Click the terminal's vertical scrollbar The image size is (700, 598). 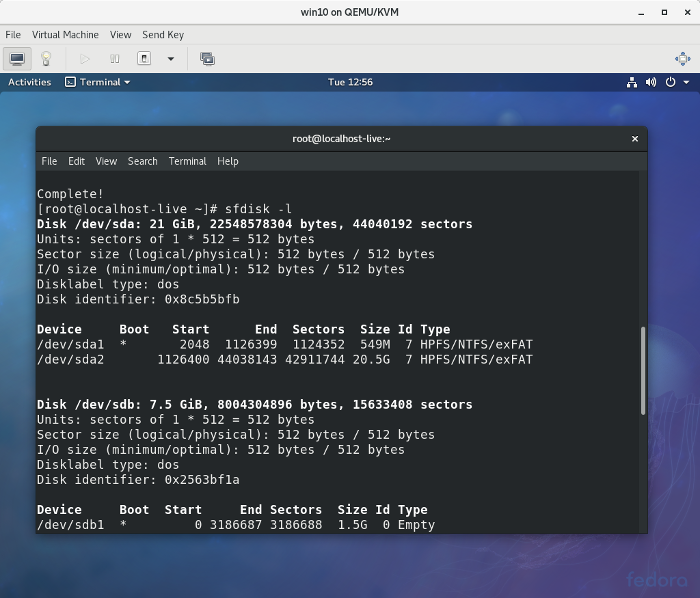pyautogui.click(x=643, y=370)
